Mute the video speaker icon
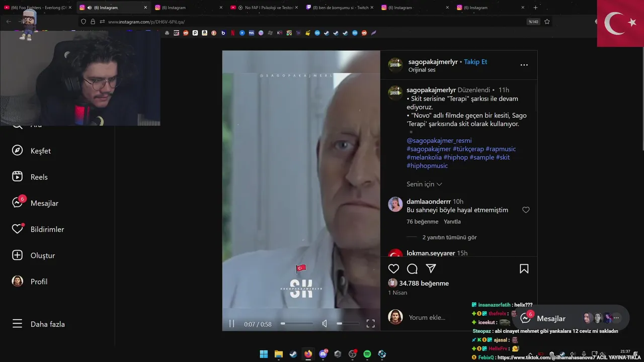The height and width of the screenshot is (362, 644). [x=325, y=324]
